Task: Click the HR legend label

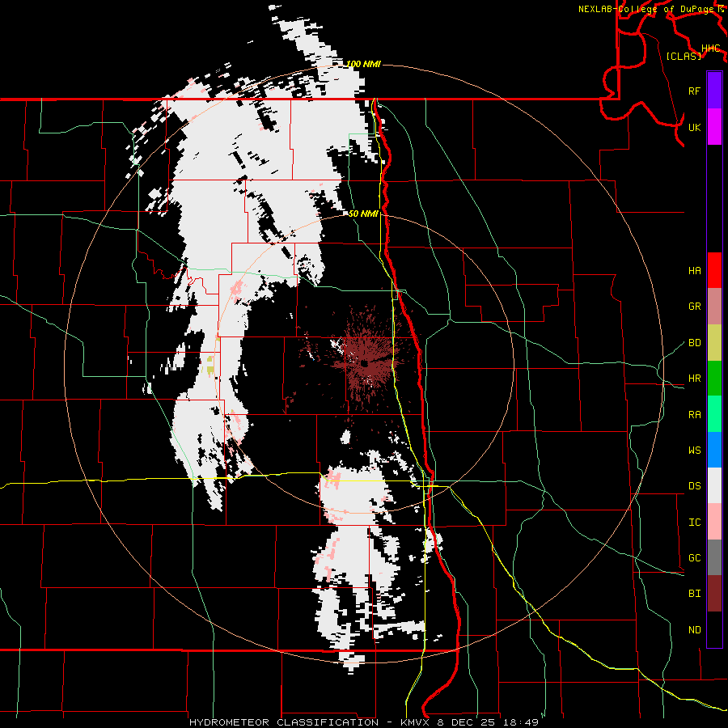Action: tap(695, 379)
